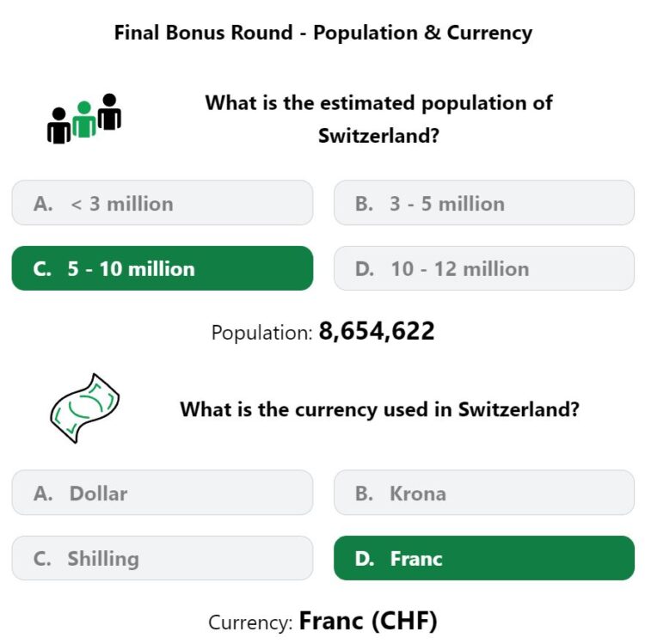Pick option D '10 - 12 million'

click(484, 268)
